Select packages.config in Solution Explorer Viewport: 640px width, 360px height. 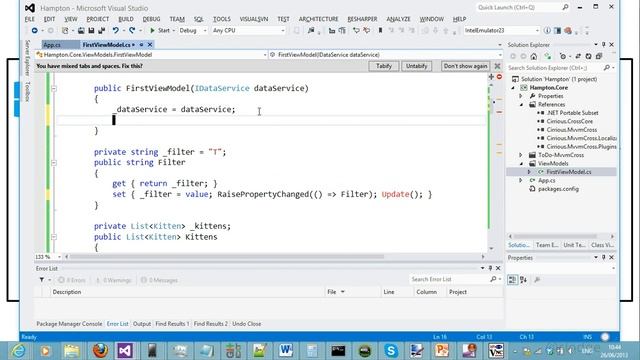pos(558,189)
